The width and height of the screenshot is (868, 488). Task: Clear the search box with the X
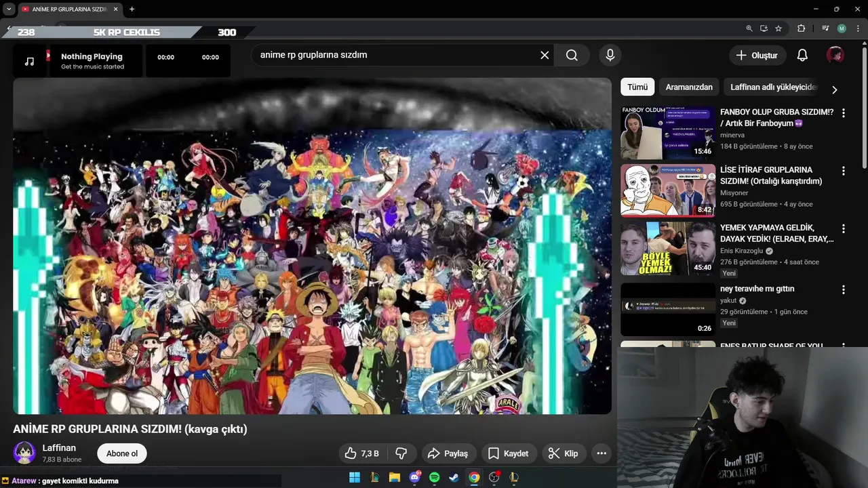pyautogui.click(x=545, y=55)
